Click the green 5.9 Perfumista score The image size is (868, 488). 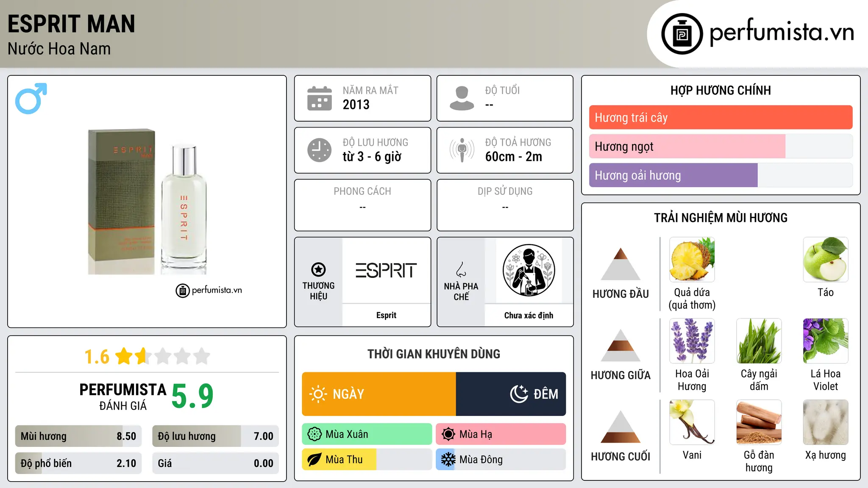point(192,396)
